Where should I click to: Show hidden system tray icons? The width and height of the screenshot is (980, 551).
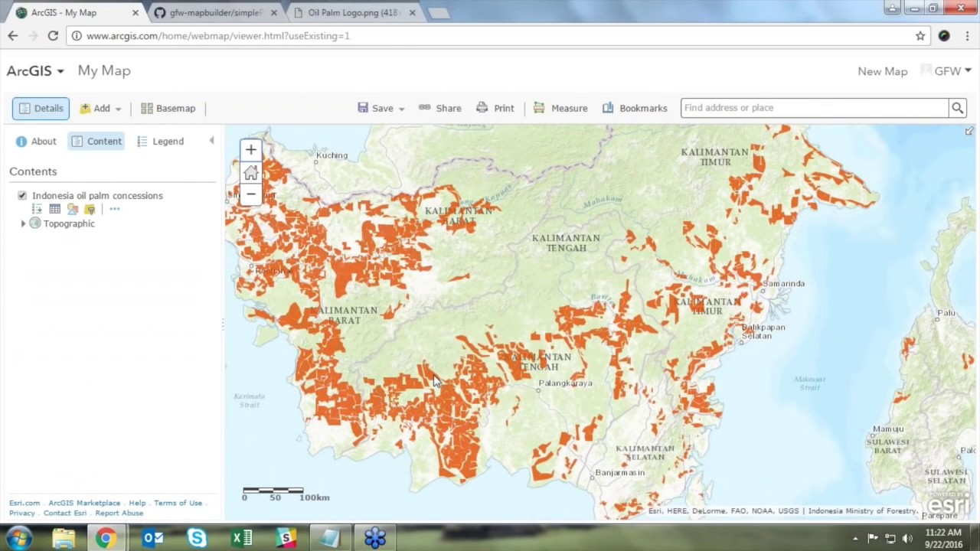[855, 539]
